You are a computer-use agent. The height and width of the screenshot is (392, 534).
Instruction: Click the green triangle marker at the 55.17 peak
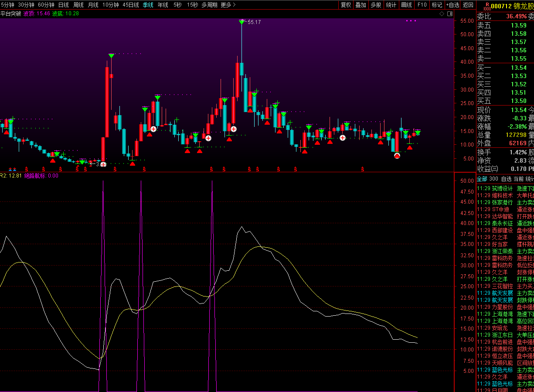tap(241, 22)
